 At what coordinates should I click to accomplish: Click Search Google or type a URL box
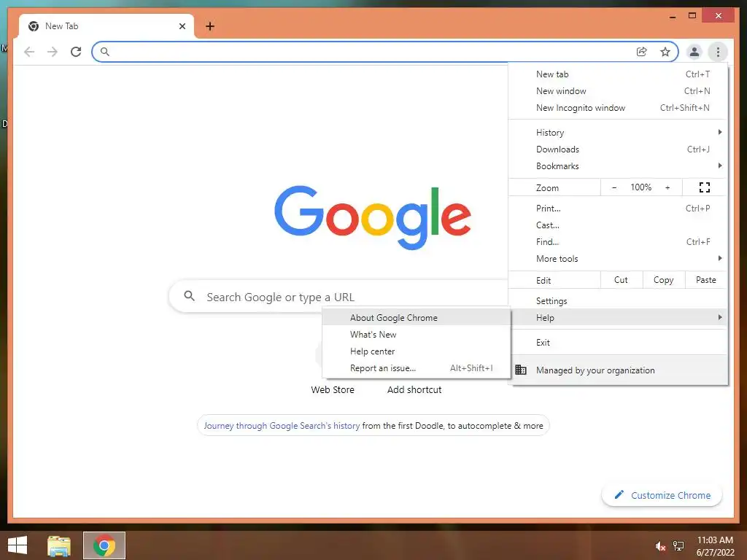(338, 296)
